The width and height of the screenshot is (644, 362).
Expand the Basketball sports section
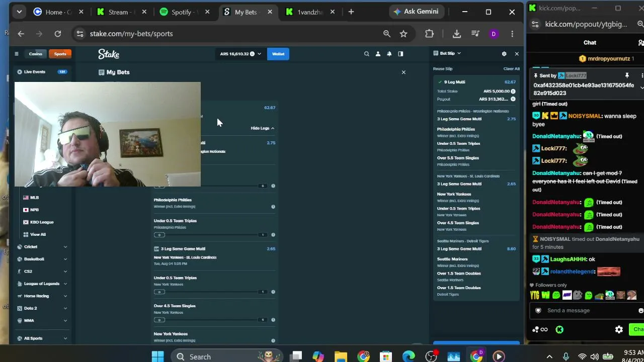pos(42,259)
